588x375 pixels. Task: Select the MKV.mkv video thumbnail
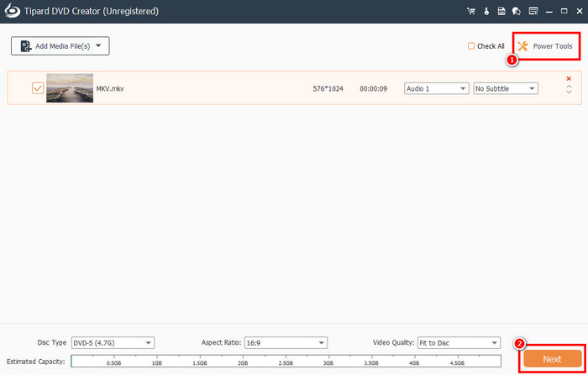pyautogui.click(x=70, y=88)
